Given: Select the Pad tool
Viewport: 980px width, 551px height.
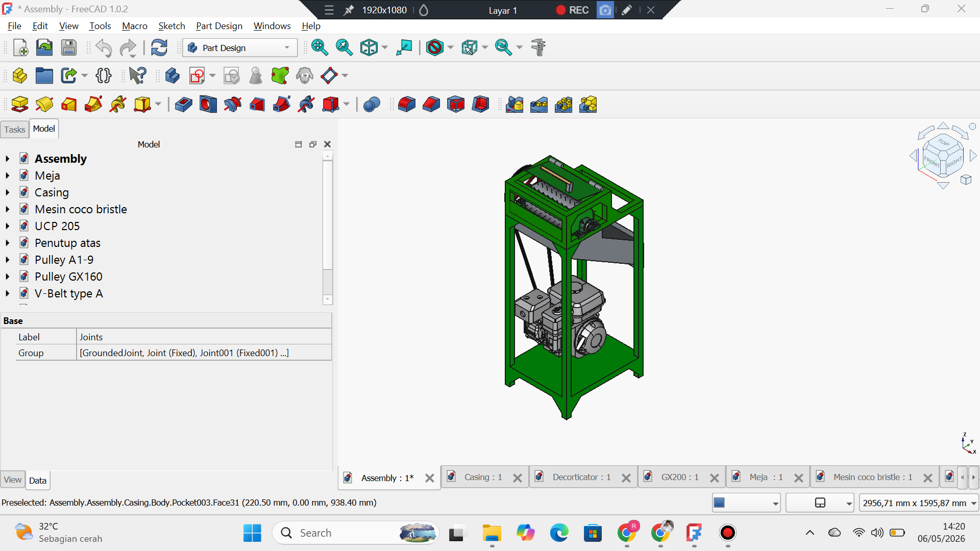Looking at the screenshot, I should tap(20, 105).
